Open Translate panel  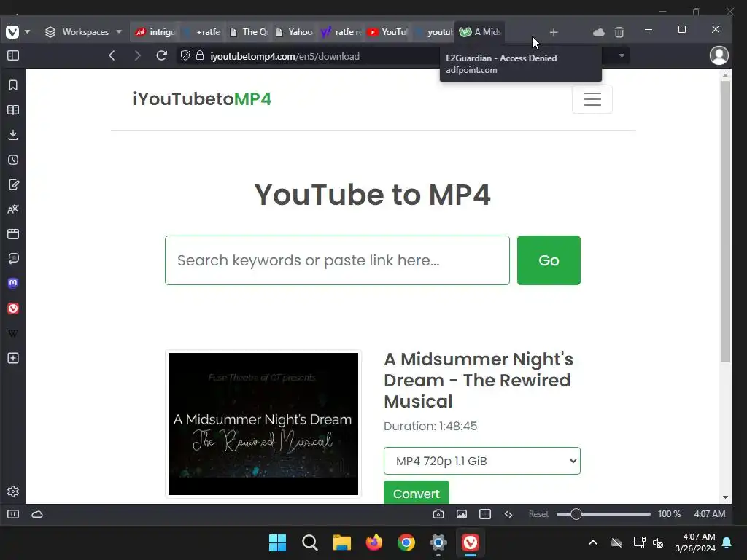[13, 209]
